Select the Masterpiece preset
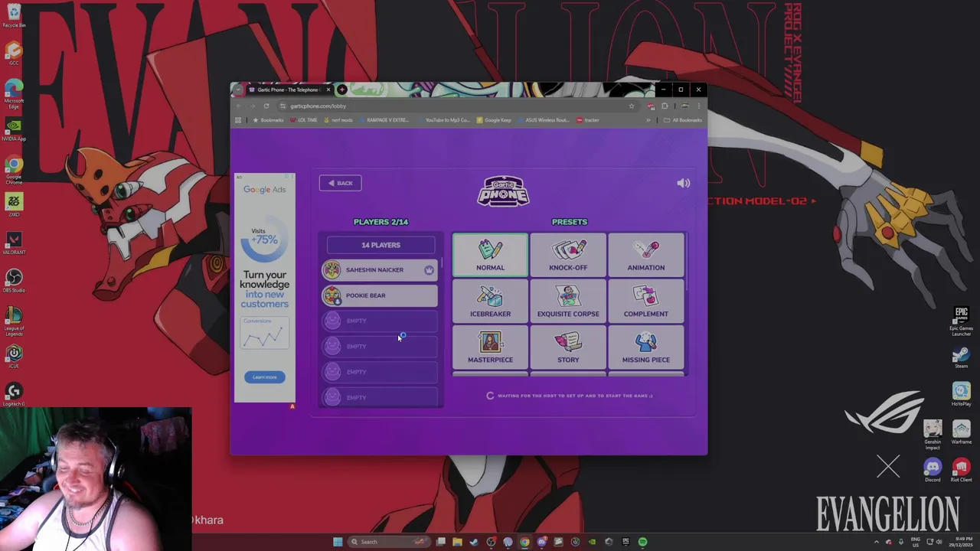Screen dimensions: 980x551 490,347
